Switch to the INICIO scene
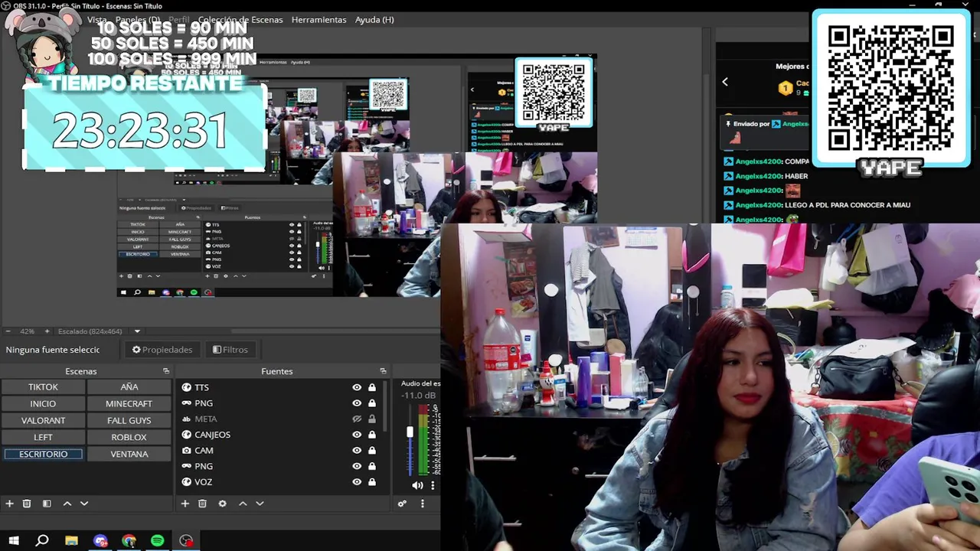The width and height of the screenshot is (980, 551). pyautogui.click(x=43, y=404)
